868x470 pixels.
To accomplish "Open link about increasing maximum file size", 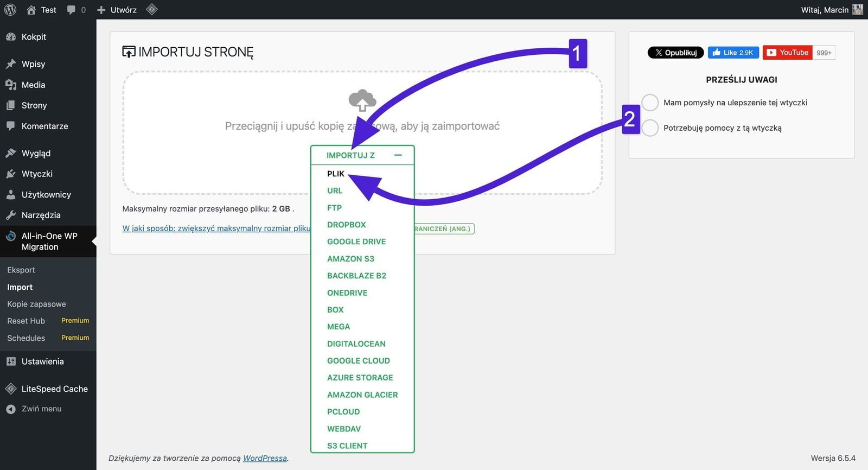I will pyautogui.click(x=216, y=228).
